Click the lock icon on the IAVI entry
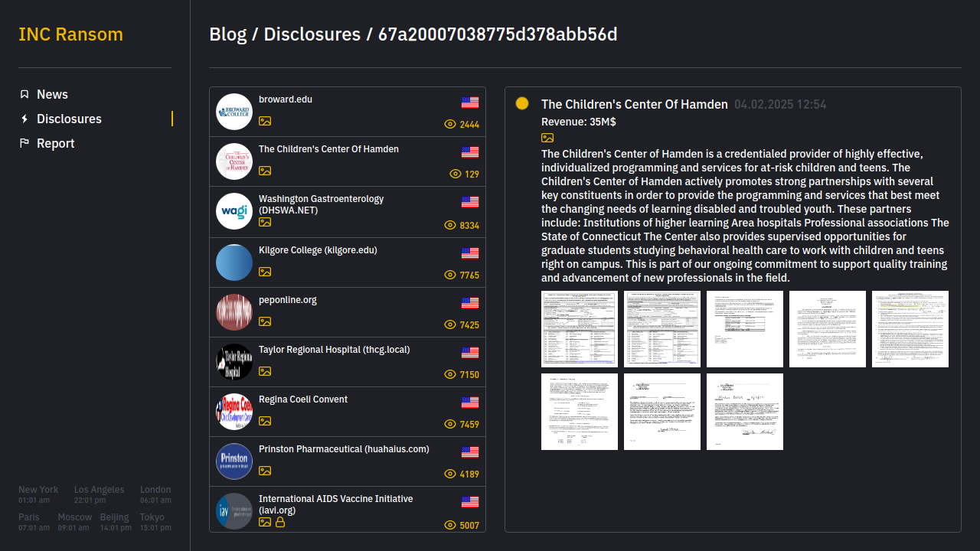The height and width of the screenshot is (551, 980). pyautogui.click(x=280, y=522)
